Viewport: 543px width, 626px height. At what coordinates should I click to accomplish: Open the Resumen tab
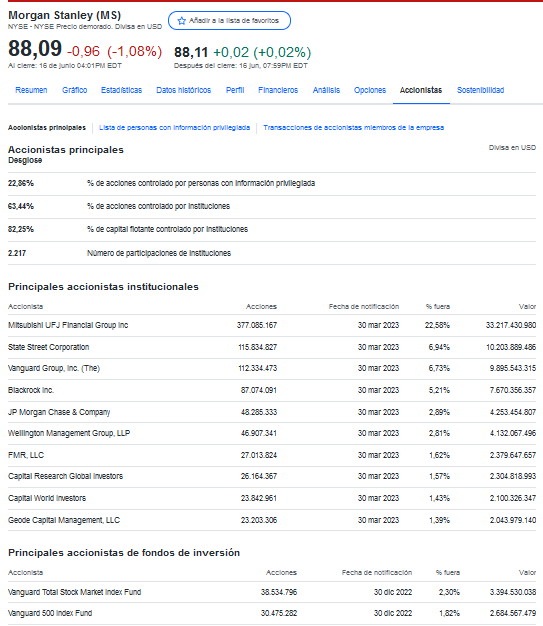pos(31,90)
